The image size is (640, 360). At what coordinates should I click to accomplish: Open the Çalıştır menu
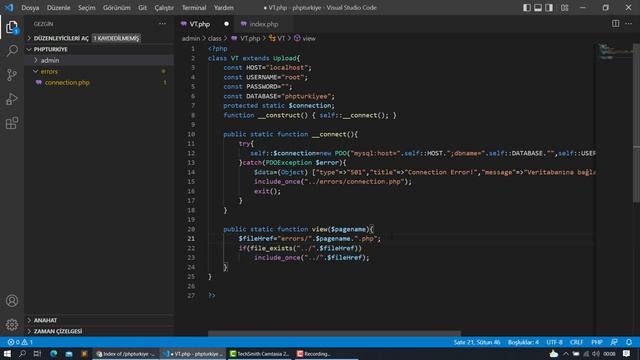pos(164,7)
